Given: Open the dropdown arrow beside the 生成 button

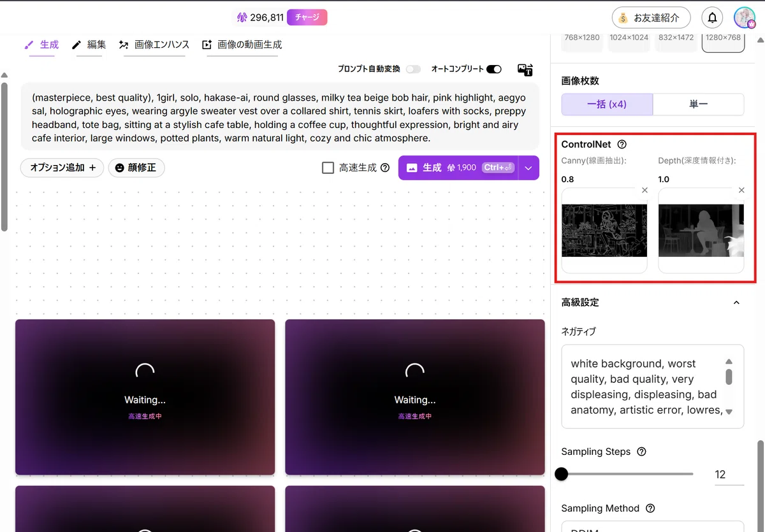Looking at the screenshot, I should click(528, 168).
